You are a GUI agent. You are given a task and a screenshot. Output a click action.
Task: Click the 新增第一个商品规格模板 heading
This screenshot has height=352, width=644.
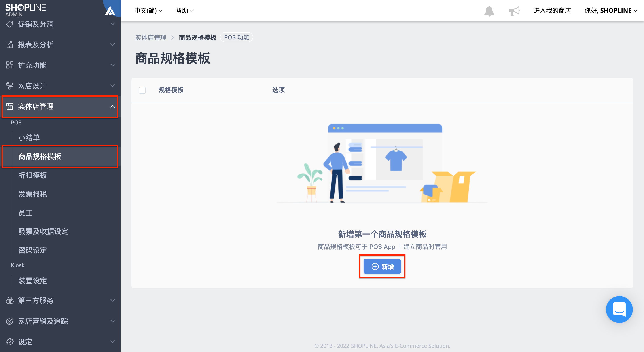[382, 234]
